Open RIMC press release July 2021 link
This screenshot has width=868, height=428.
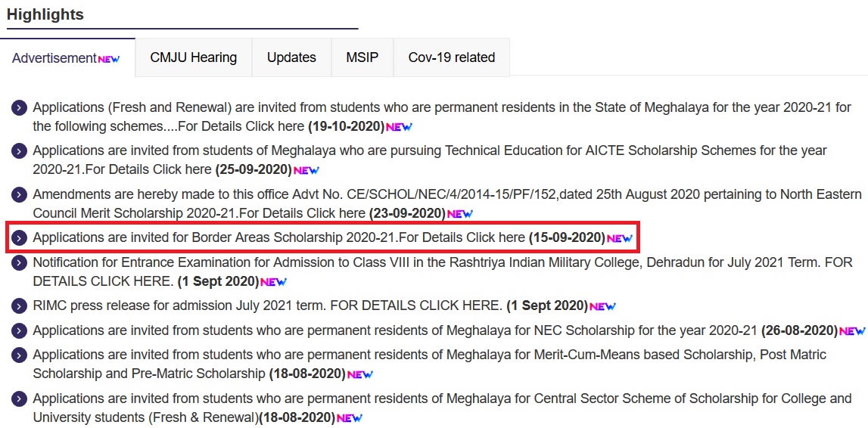[x=267, y=306]
